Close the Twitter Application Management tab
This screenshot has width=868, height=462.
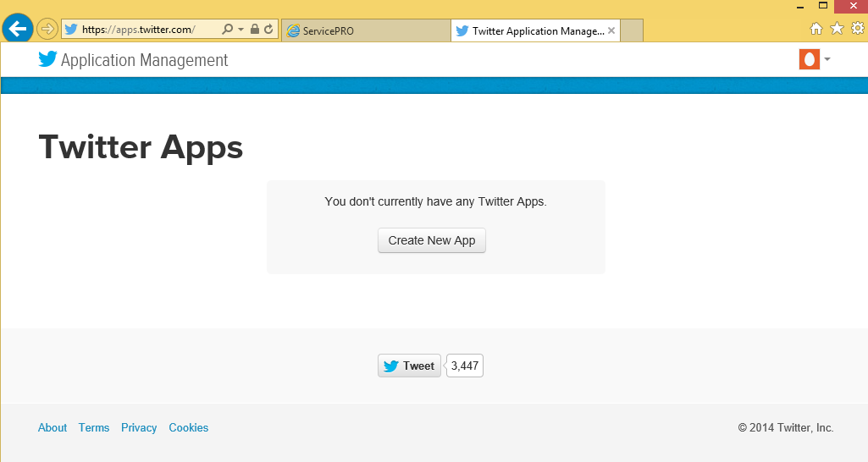tap(611, 31)
